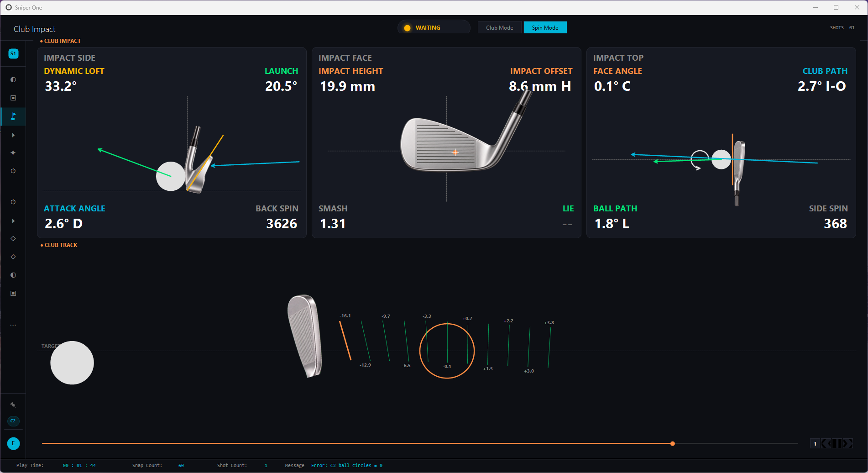Click the large white ball in Club Track
The width and height of the screenshot is (868, 473).
(x=72, y=363)
